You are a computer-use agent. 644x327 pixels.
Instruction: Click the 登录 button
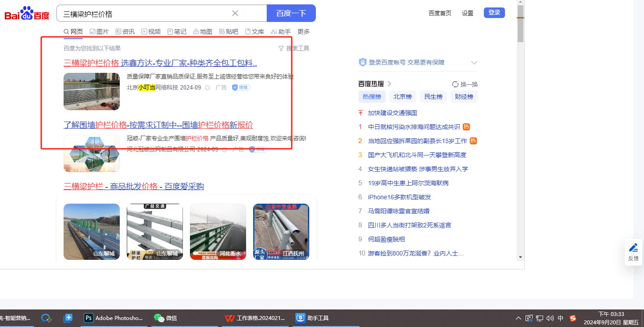coord(494,13)
